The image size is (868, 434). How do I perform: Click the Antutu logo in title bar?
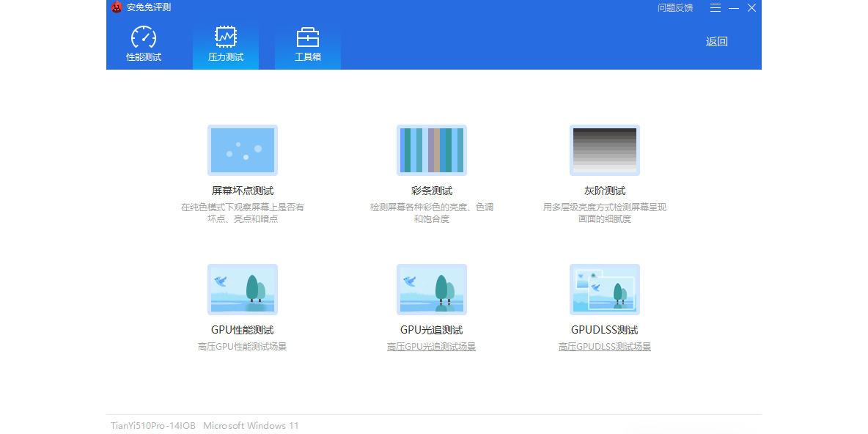tap(117, 7)
